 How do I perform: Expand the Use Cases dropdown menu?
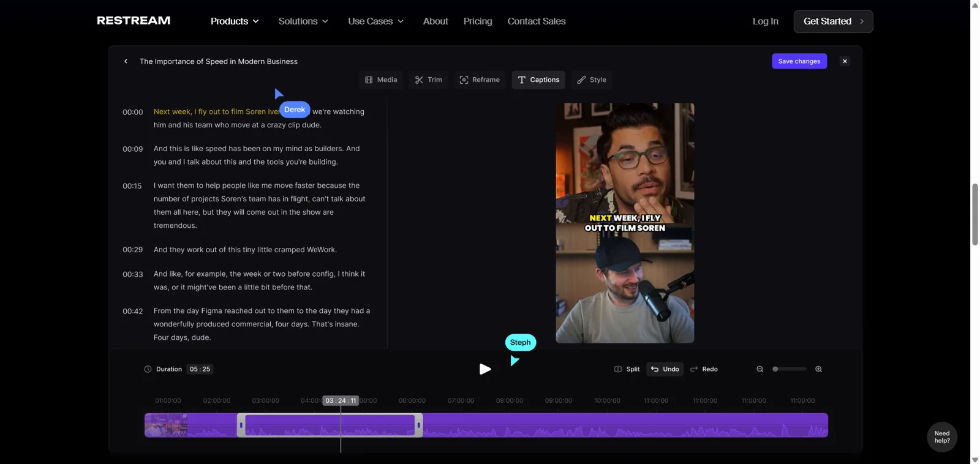coord(376,21)
